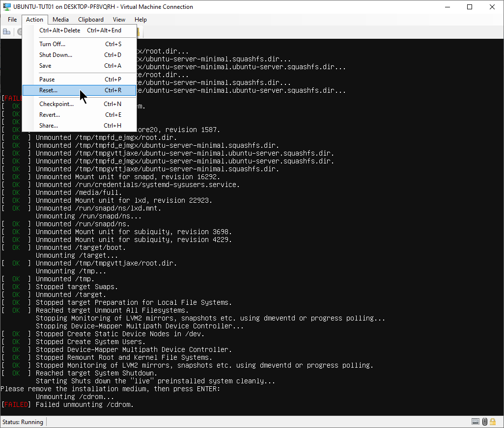
Task: Click the Status: Running text
Action: pyautogui.click(x=23, y=422)
